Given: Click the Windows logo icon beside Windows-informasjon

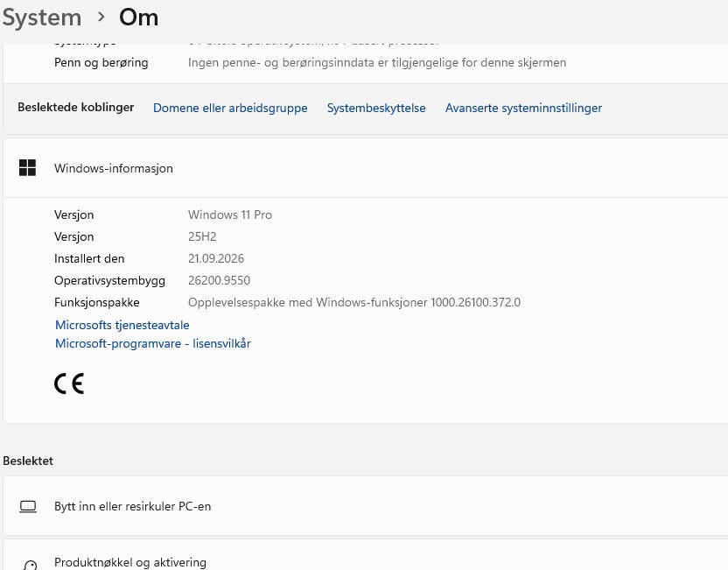Looking at the screenshot, I should pyautogui.click(x=27, y=168).
